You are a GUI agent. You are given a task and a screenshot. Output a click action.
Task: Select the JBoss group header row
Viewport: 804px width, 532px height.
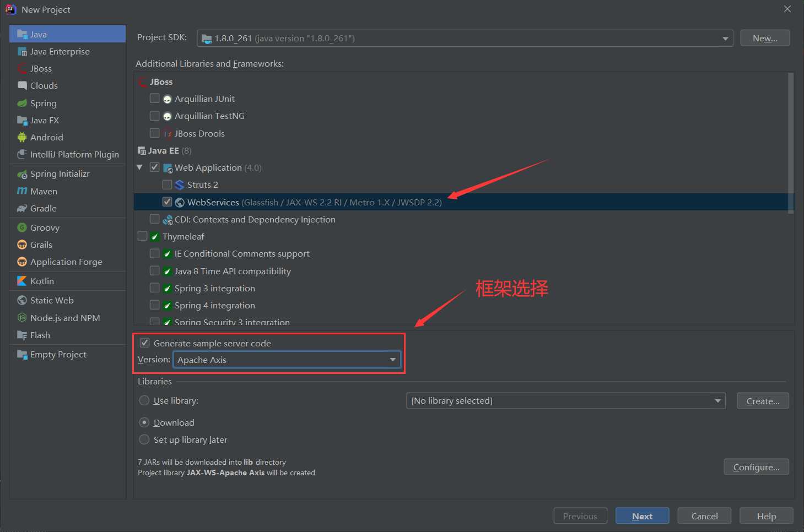tap(461, 82)
